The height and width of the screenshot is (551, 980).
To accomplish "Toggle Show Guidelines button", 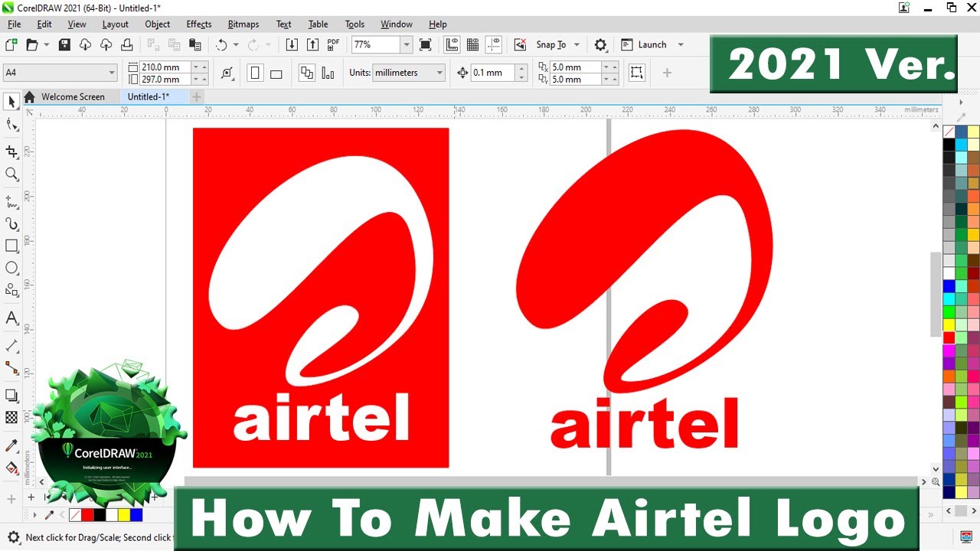I will click(x=494, y=44).
